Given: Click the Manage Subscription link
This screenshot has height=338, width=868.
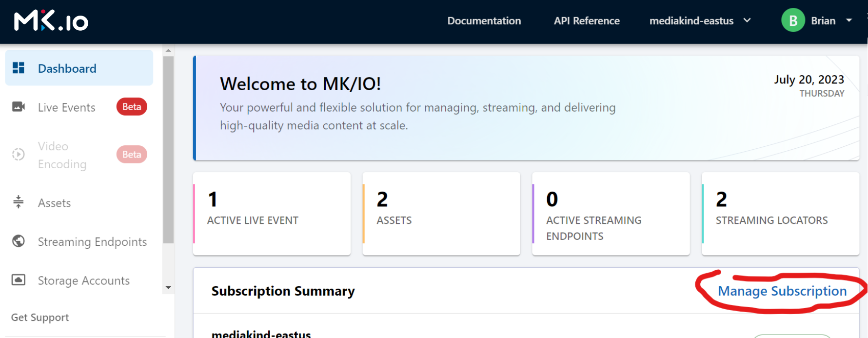Looking at the screenshot, I should pos(782,291).
